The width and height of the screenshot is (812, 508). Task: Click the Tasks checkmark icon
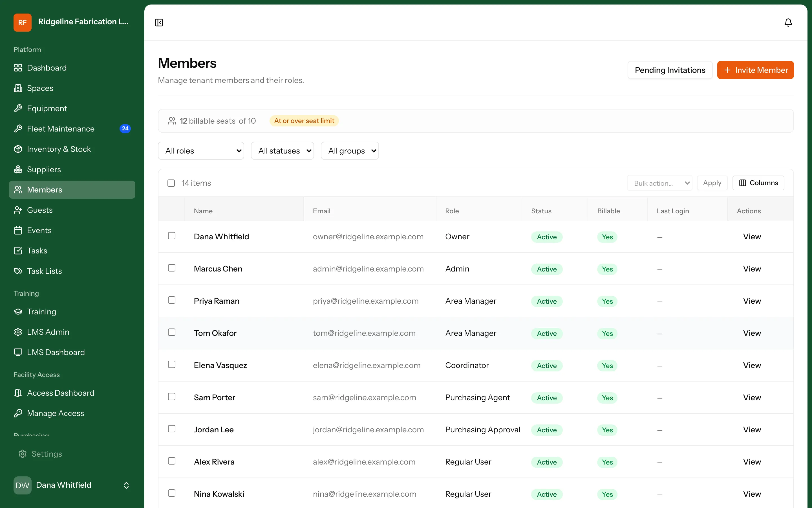point(18,251)
